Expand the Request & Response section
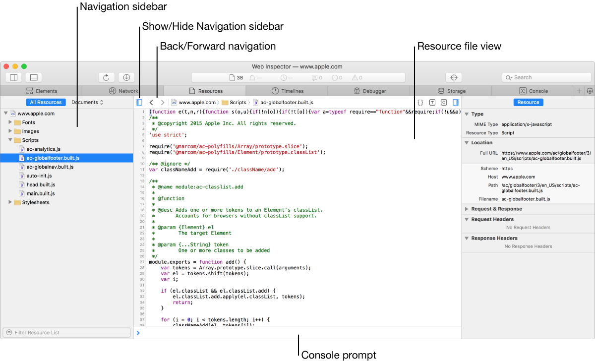 467,209
